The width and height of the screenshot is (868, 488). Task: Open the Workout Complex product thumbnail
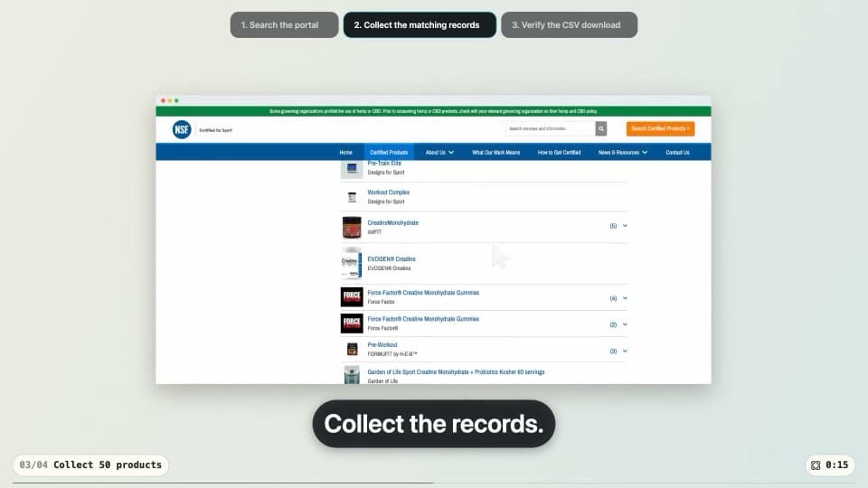coord(352,197)
